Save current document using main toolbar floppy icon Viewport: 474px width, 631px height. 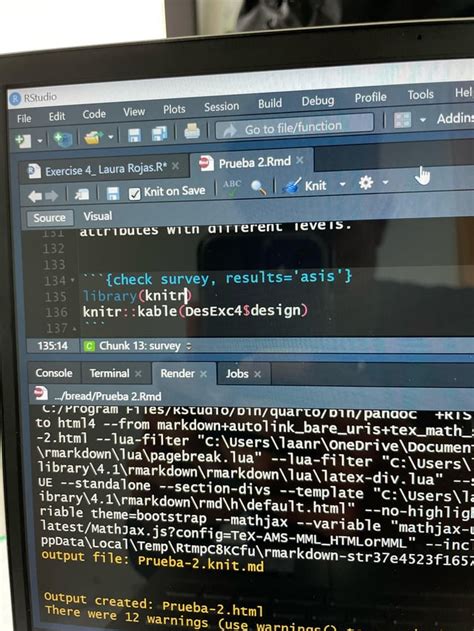click(x=134, y=136)
